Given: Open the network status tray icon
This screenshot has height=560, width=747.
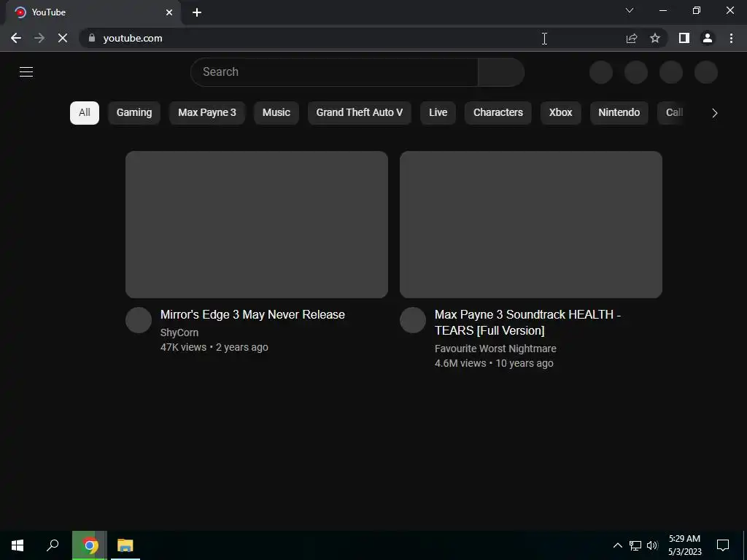Looking at the screenshot, I should [x=635, y=545].
